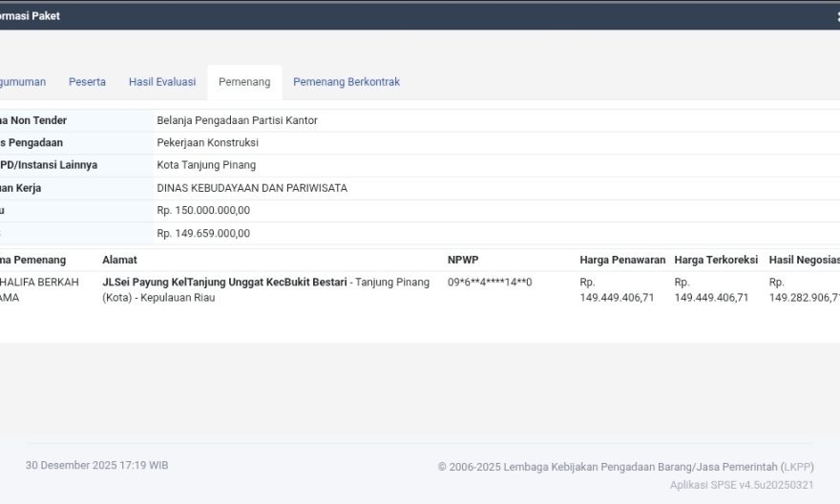Click the Rp. 149.659.000,00 amount

coord(203,233)
